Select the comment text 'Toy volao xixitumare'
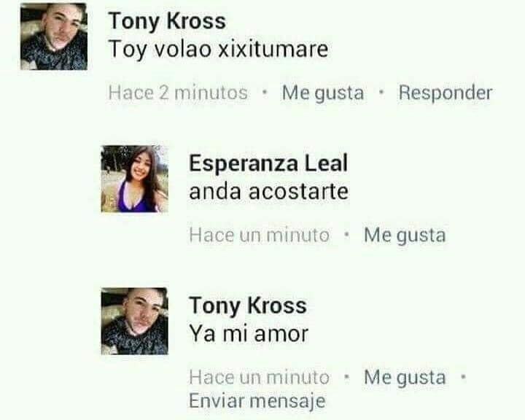This screenshot has height=420, width=525. click(x=218, y=50)
